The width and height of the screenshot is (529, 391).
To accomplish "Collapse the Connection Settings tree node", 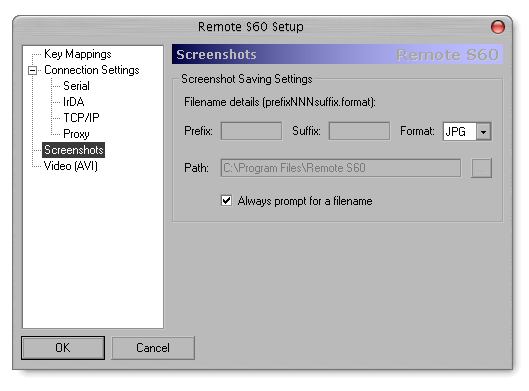I will [33, 70].
